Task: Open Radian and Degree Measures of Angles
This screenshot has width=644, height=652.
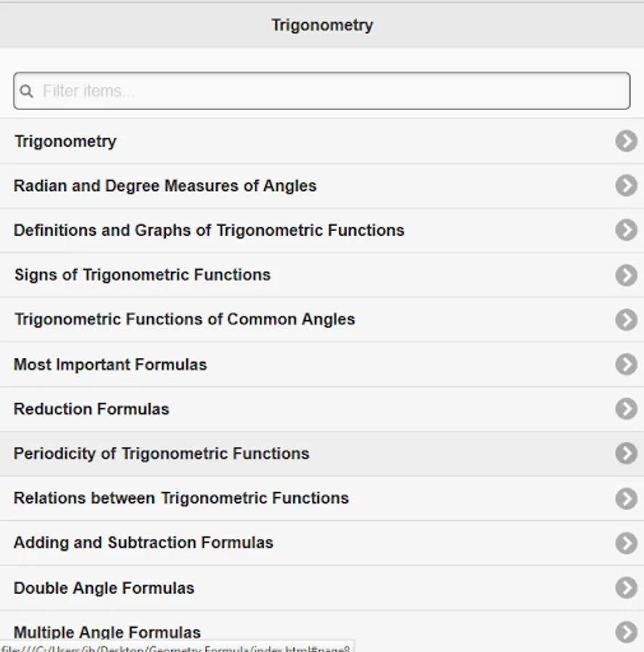Action: click(165, 186)
